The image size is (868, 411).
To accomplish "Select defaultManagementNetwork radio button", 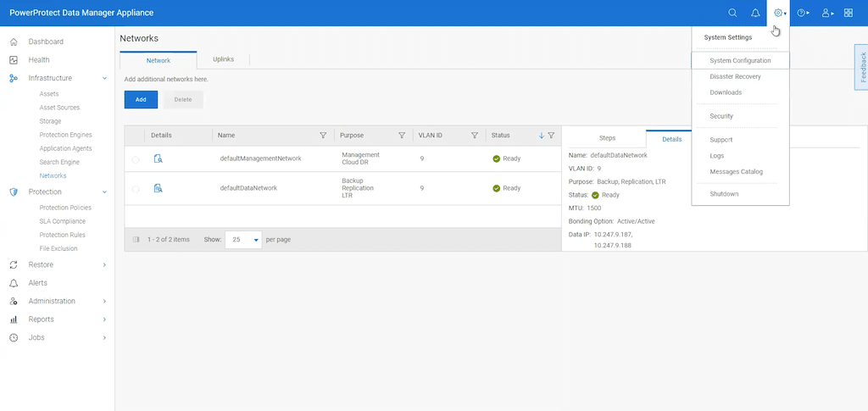I will click(136, 159).
